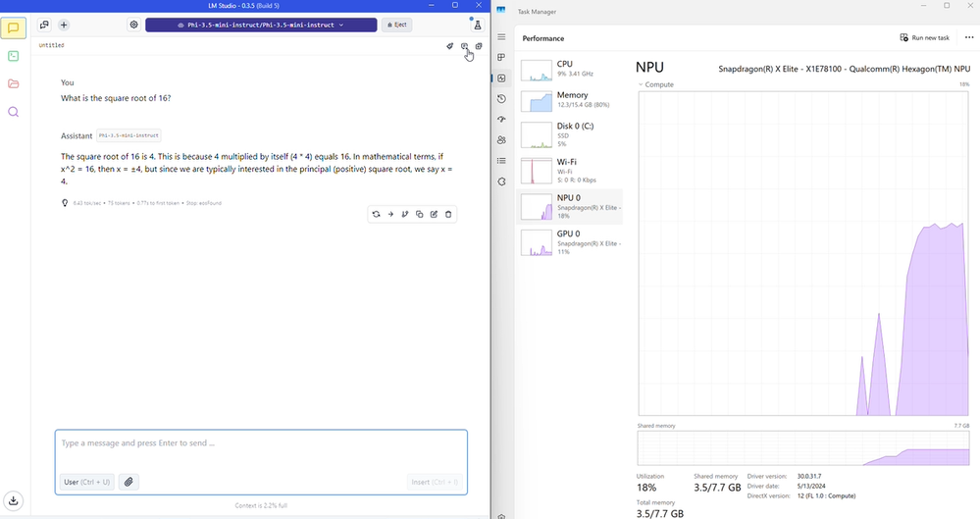Open My Models folder icon in LM Studio
The height and width of the screenshot is (519, 980).
tap(13, 83)
